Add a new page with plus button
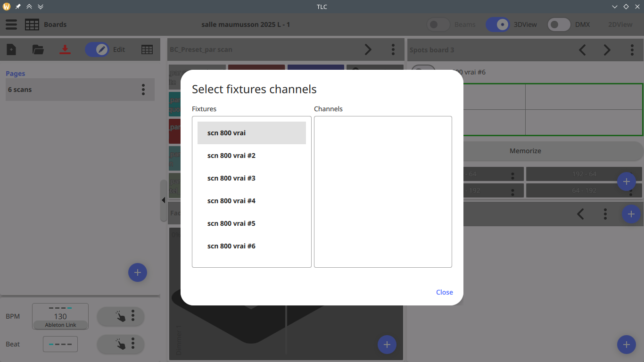644x362 pixels. (x=138, y=272)
